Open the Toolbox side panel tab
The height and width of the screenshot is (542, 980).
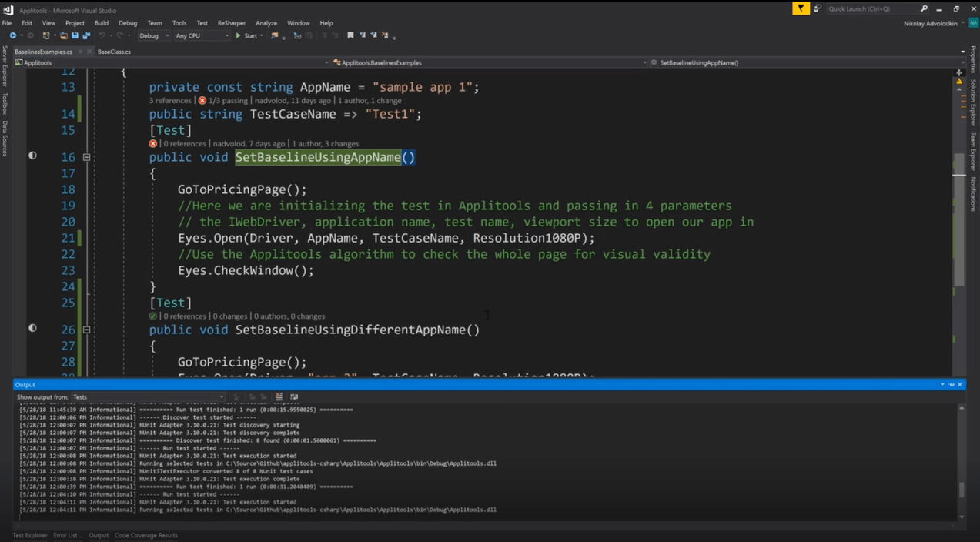[x=5, y=103]
